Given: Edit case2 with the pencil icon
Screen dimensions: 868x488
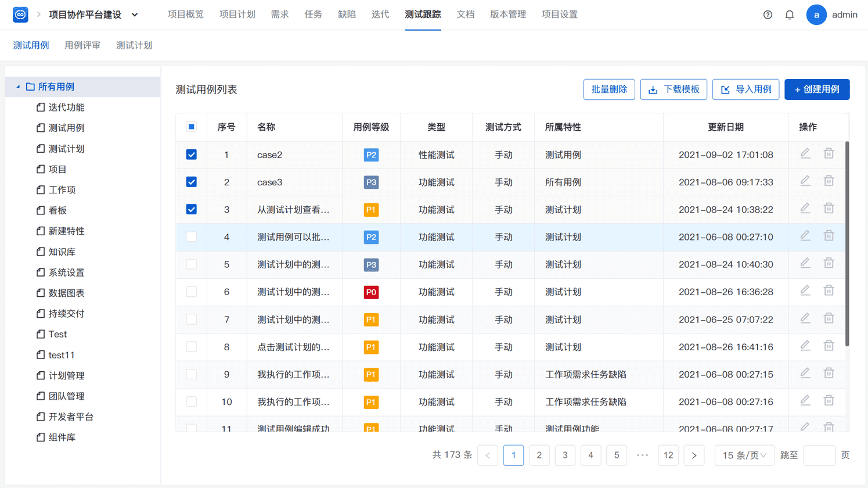Looking at the screenshot, I should [x=805, y=153].
